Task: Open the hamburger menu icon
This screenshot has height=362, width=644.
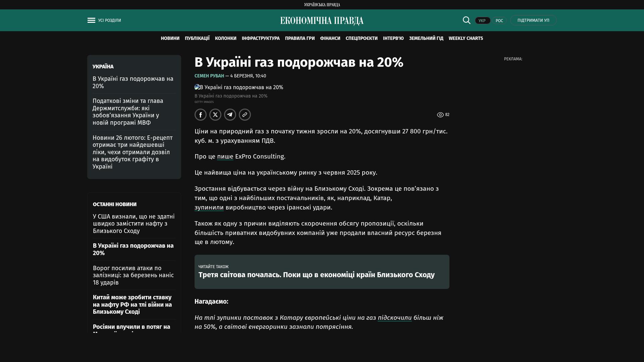Action: (91, 20)
